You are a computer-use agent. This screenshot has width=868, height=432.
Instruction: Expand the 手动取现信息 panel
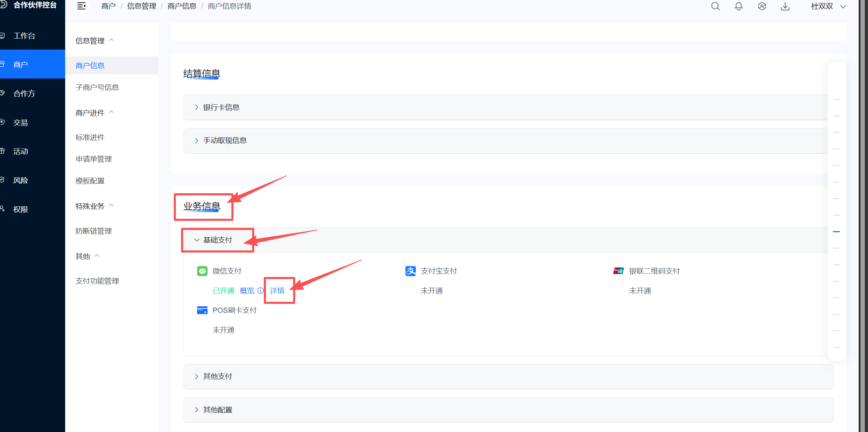pos(508,141)
